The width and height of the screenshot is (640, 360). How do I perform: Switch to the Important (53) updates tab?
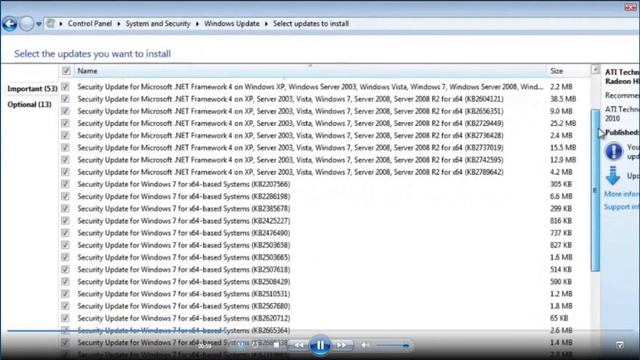tap(32, 89)
